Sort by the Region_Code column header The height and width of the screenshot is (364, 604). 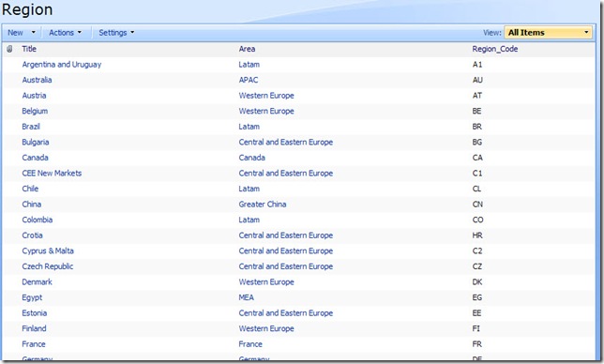(x=495, y=49)
